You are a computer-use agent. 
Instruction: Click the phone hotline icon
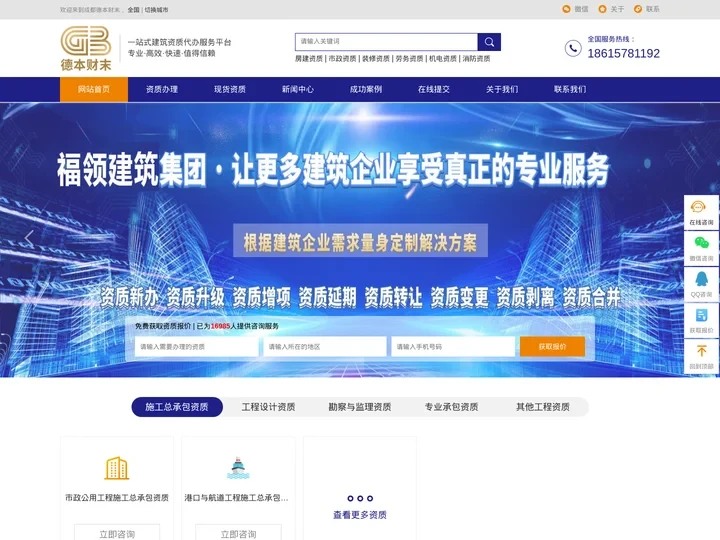click(573, 48)
